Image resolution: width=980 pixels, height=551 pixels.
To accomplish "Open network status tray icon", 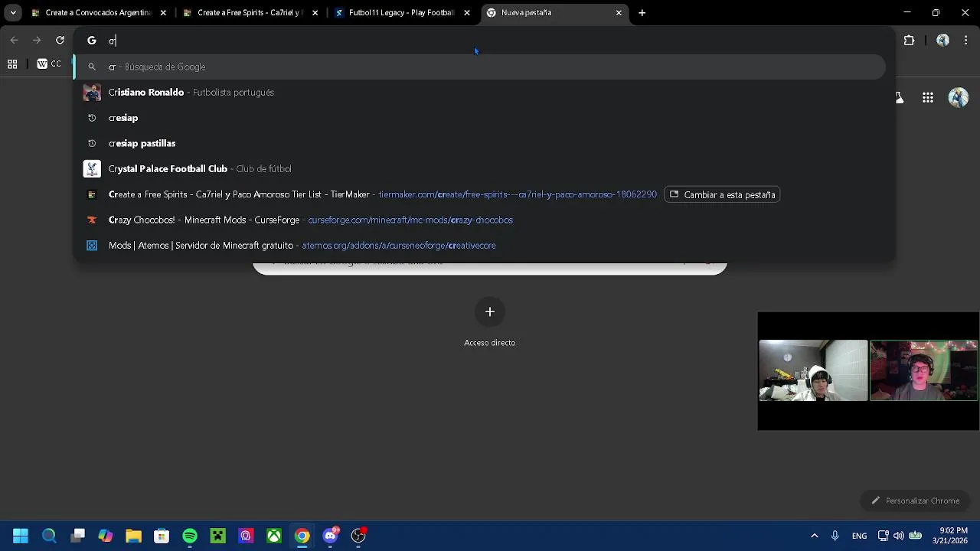I will click(x=884, y=536).
